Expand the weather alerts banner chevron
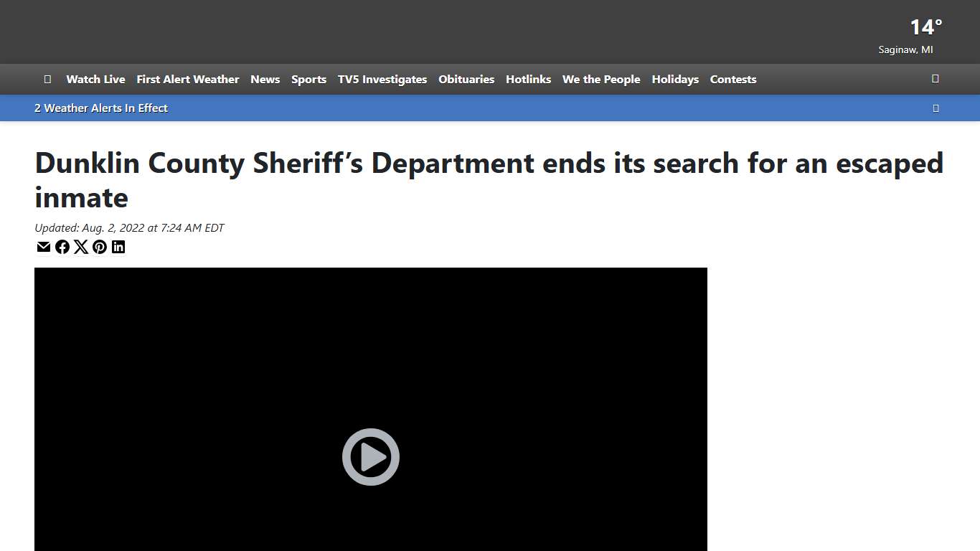 pos(936,108)
